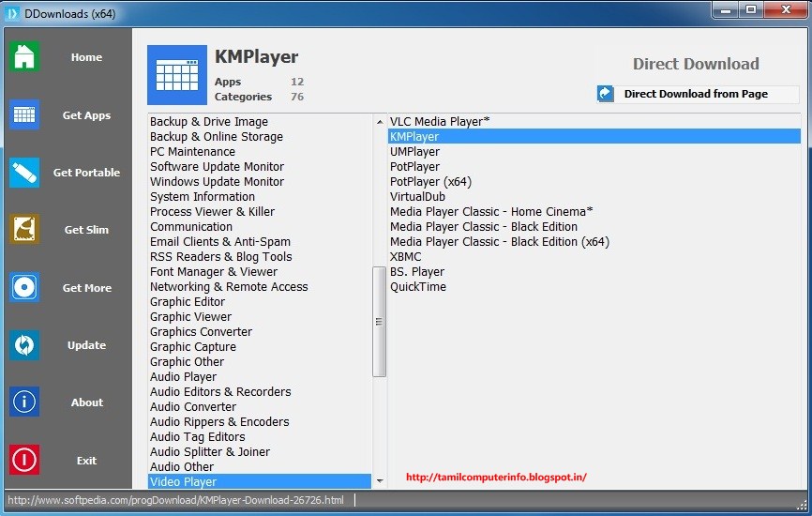The image size is (812, 516).
Task: Click the red Exit power icon
Action: (23, 460)
